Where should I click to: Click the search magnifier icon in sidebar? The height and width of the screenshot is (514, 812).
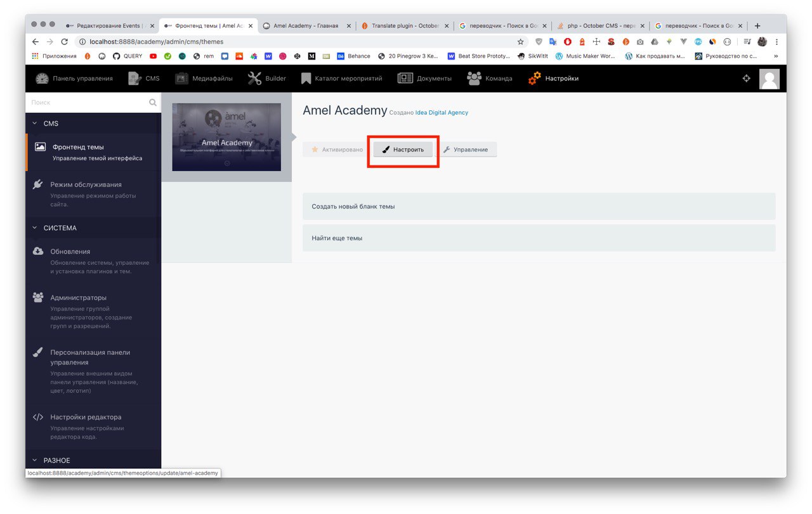point(153,102)
